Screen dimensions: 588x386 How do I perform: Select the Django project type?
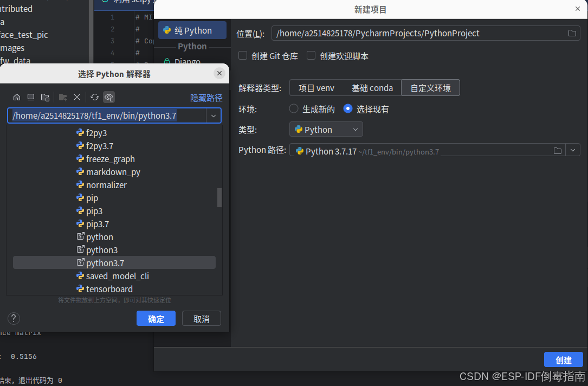[187, 61]
